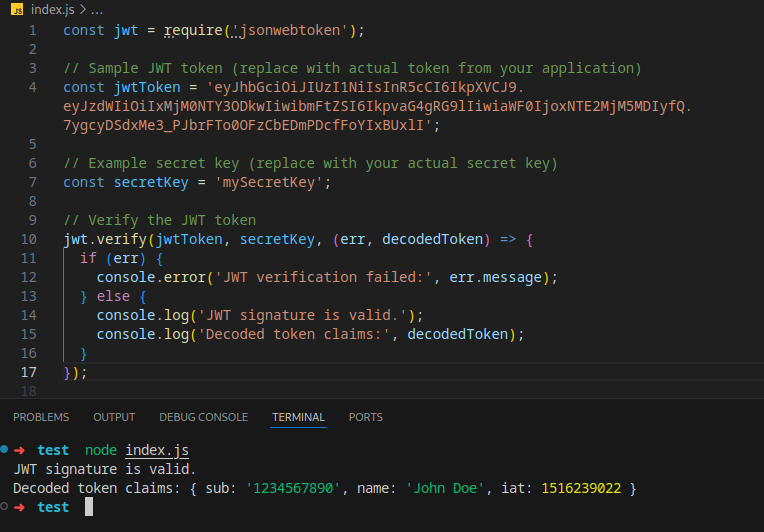The image size is (764, 532).
Task: Click the else keyword on line 13
Action: pos(114,296)
